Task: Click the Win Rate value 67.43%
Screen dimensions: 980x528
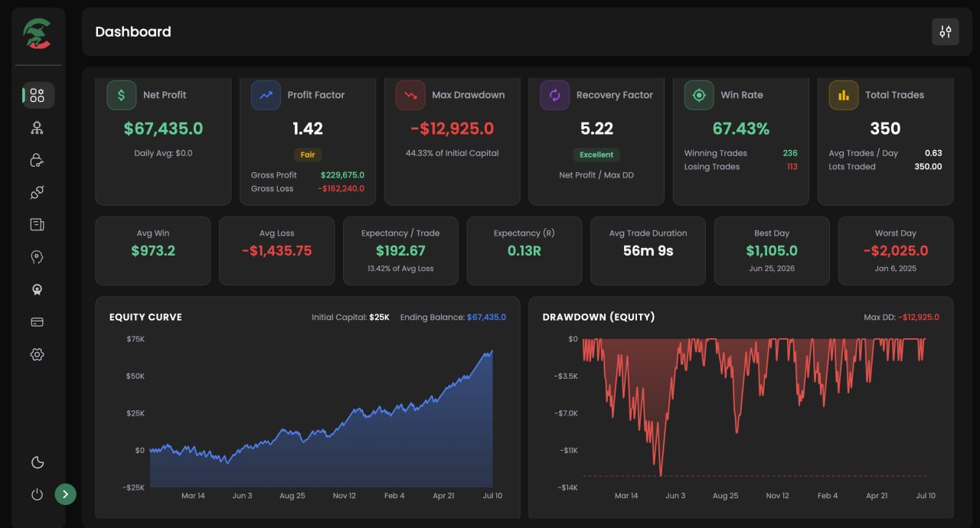Action: point(741,129)
